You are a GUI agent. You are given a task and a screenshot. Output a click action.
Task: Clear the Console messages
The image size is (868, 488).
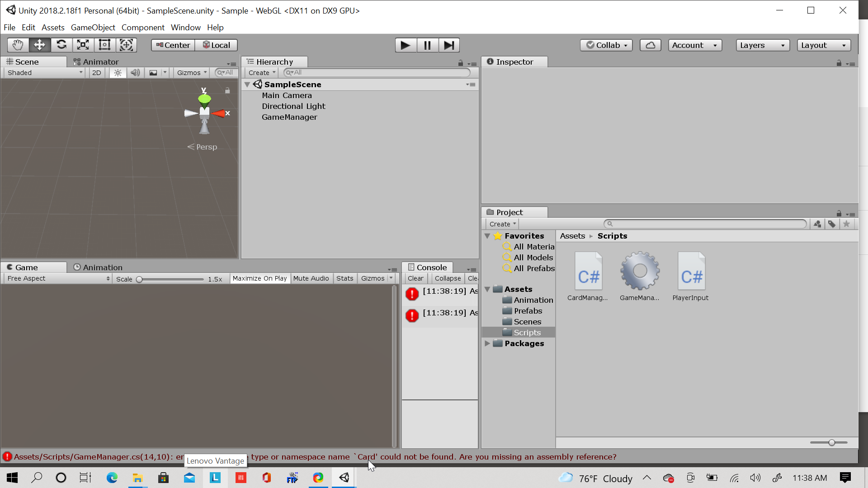point(415,278)
